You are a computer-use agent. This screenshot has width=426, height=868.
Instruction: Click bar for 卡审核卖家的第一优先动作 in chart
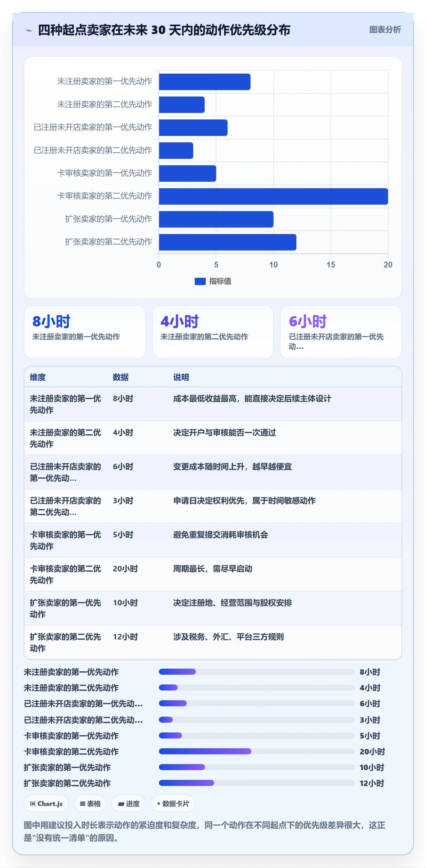click(x=187, y=173)
